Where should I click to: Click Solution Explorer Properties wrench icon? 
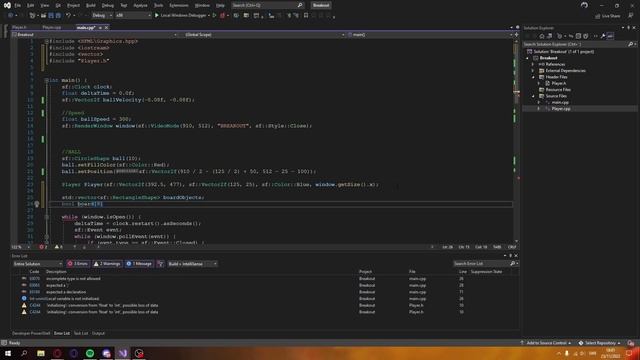pos(603,36)
